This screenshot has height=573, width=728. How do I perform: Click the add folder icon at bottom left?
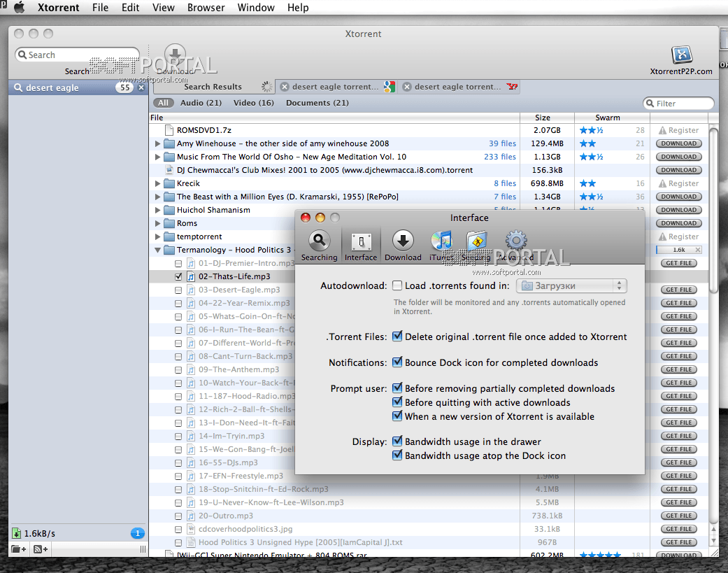pos(19,549)
